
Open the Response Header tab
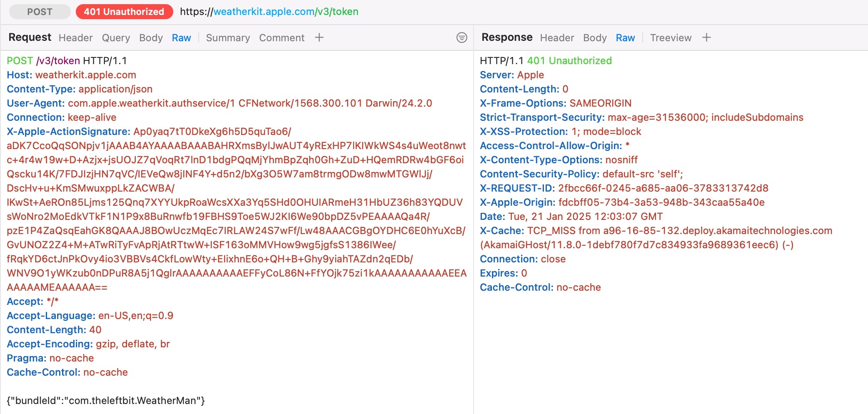click(x=557, y=38)
